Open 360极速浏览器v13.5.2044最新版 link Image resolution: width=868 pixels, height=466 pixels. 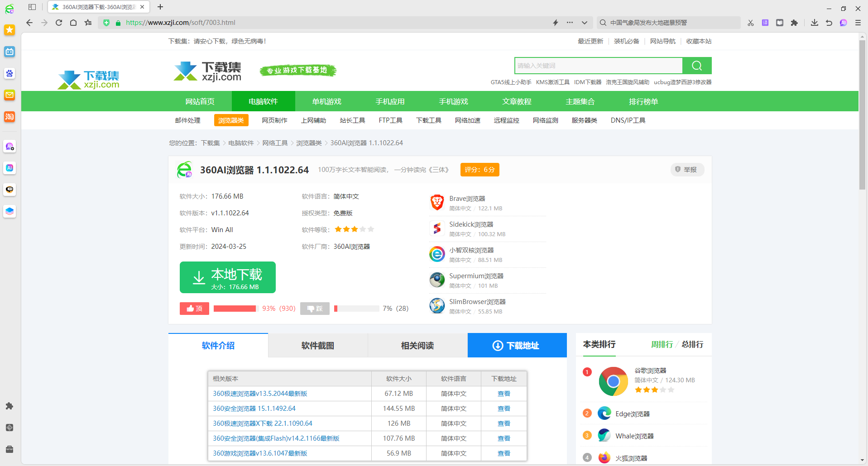260,394
